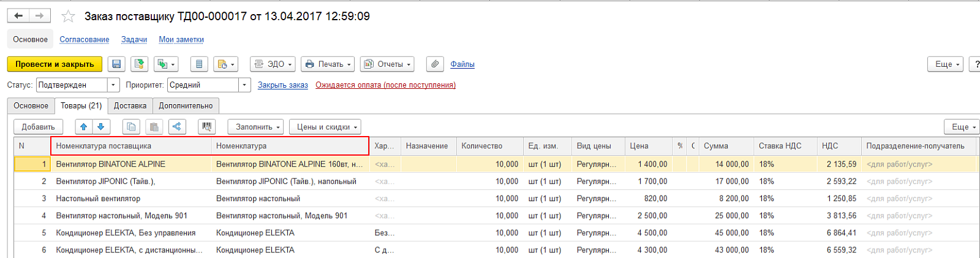Expand the Статус dropdown arrow
The image size is (980, 258).
tap(113, 85)
